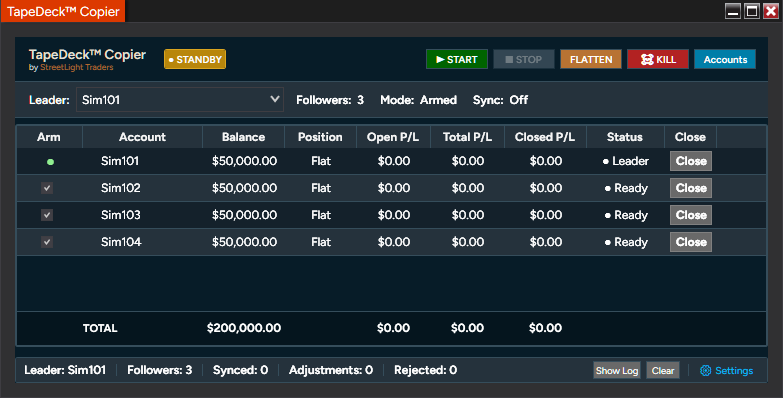783x398 pixels.
Task: Sort by the Account column header
Action: point(142,137)
